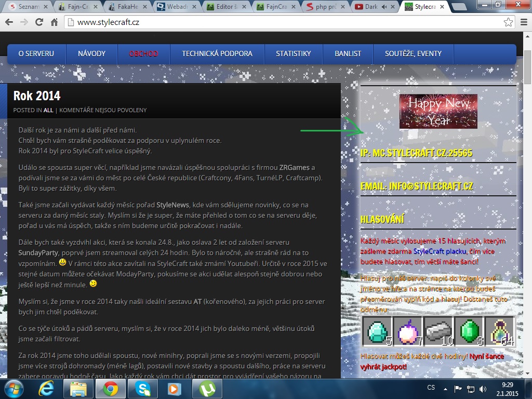Open the Action Center flag icon
The width and height of the screenshot is (532, 399).
[458, 389]
